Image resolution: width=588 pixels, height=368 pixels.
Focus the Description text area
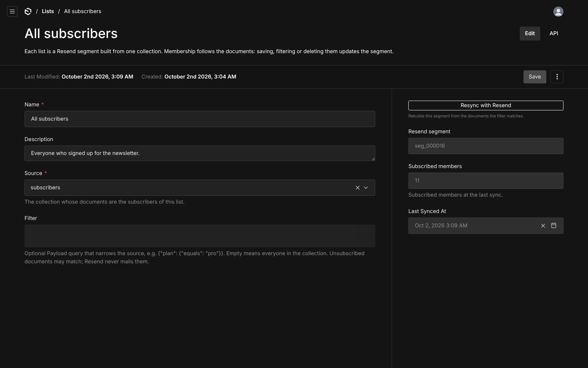(x=200, y=153)
